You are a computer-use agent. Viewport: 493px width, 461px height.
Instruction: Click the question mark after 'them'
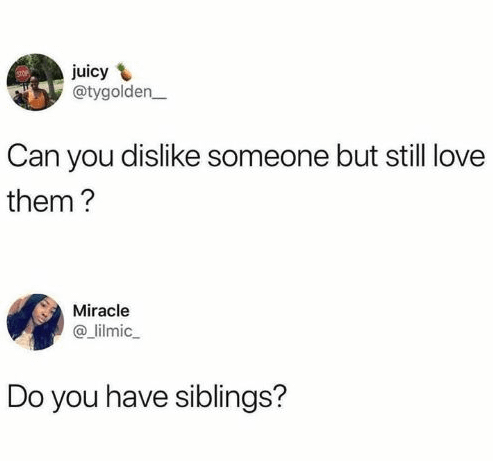point(86,201)
